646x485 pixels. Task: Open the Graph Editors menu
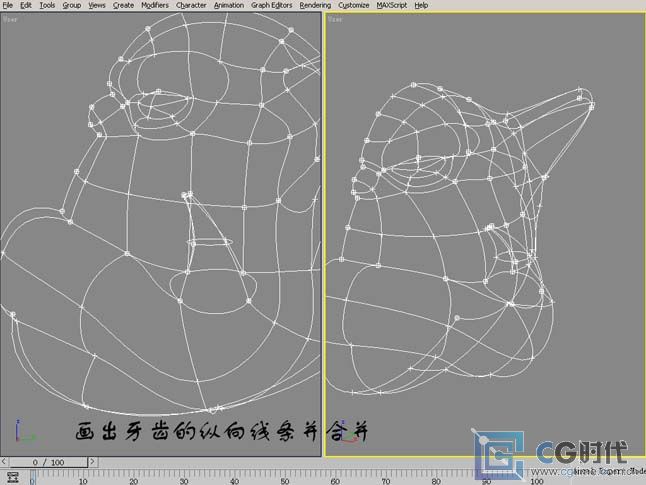click(x=272, y=5)
